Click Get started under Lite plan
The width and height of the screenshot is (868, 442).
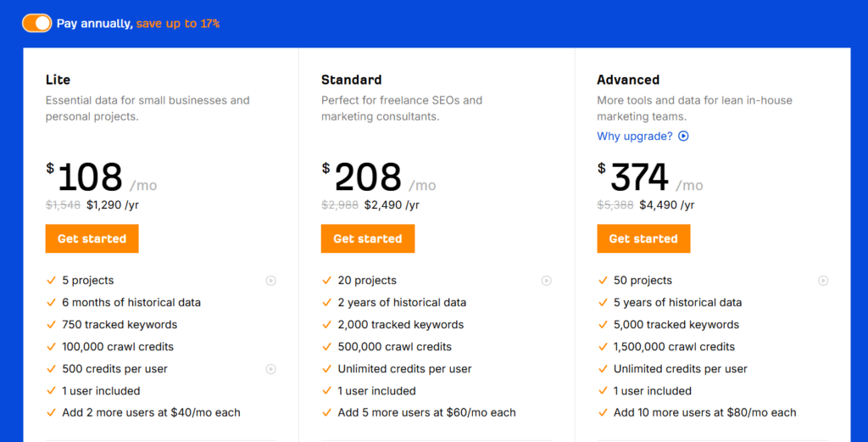(92, 238)
